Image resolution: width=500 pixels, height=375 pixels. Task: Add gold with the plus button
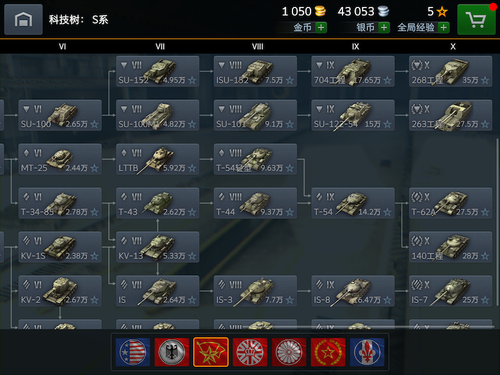[321, 27]
